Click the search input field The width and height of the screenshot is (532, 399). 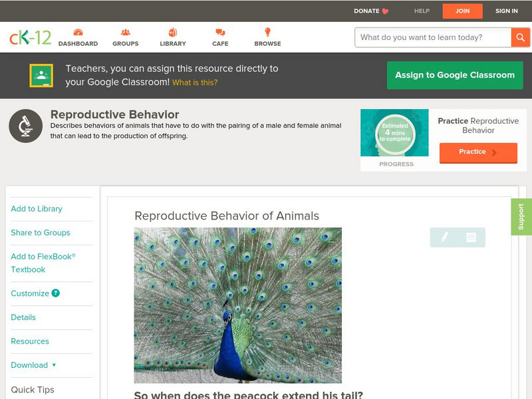click(429, 37)
